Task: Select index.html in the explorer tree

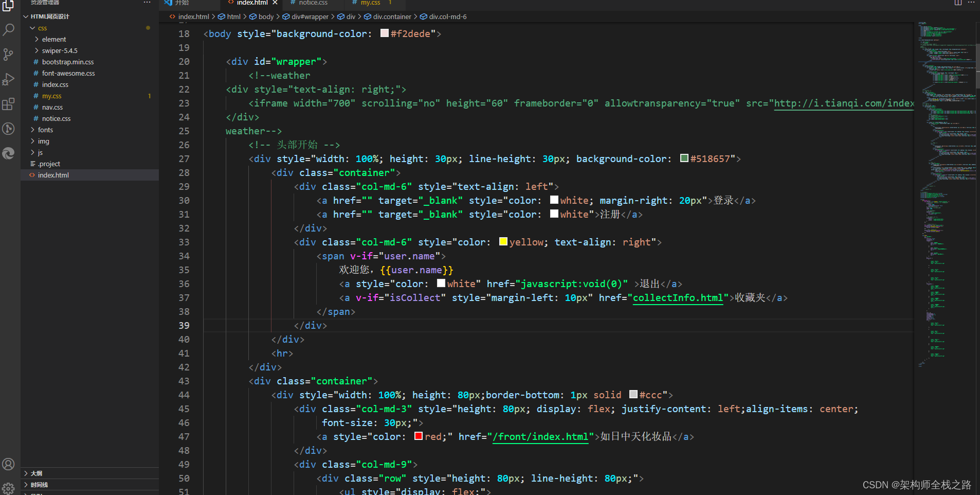Action: (x=89, y=175)
